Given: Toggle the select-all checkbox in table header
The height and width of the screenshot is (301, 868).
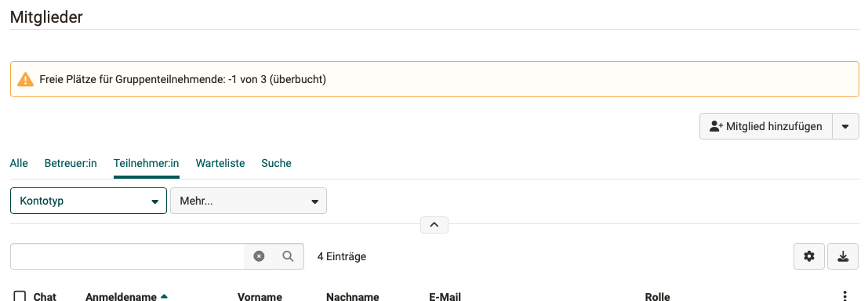Looking at the screenshot, I should (x=20, y=296).
